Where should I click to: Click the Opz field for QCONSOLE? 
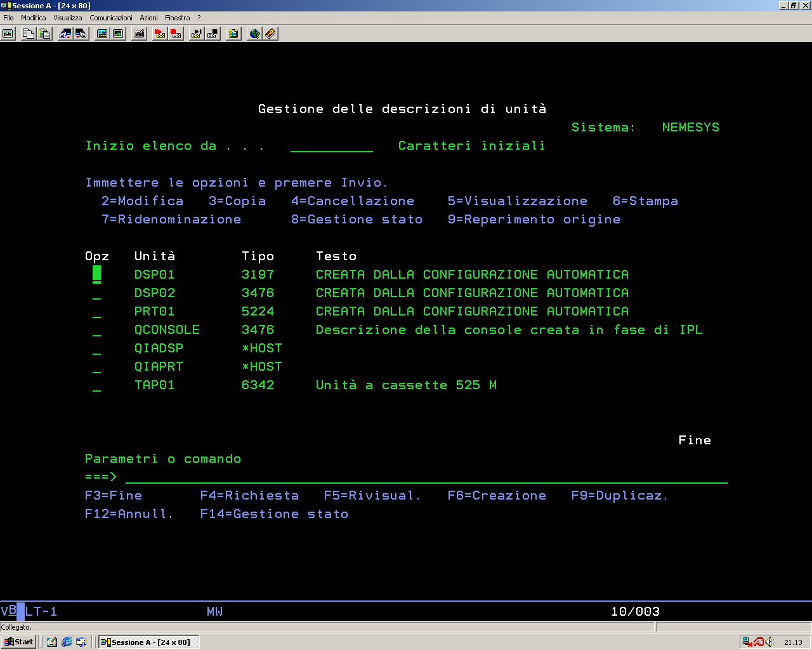[96, 330]
